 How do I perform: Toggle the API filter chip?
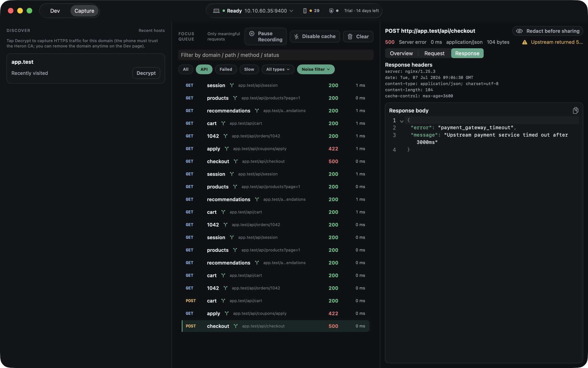point(204,69)
